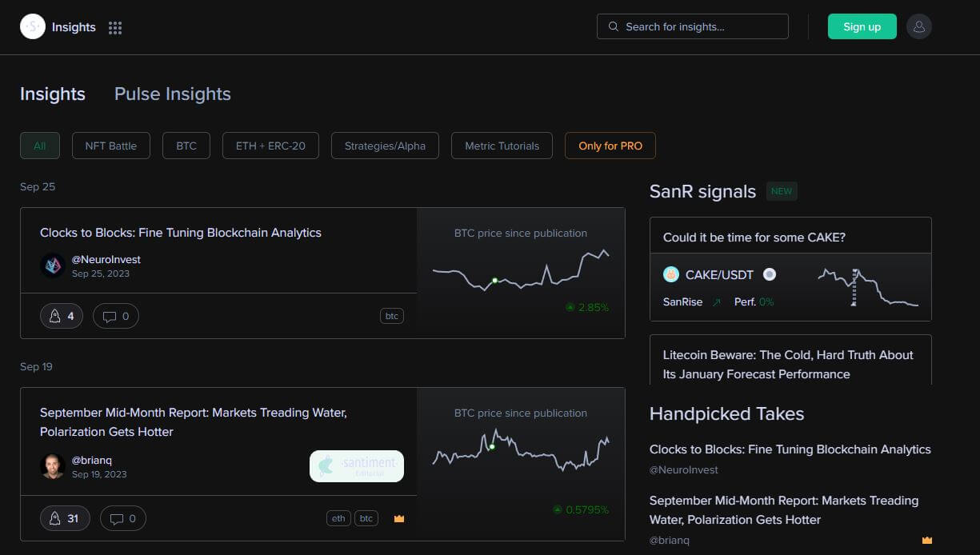This screenshot has width=980, height=555.
Task: Click BTC price chart on September report card
Action: click(x=521, y=450)
